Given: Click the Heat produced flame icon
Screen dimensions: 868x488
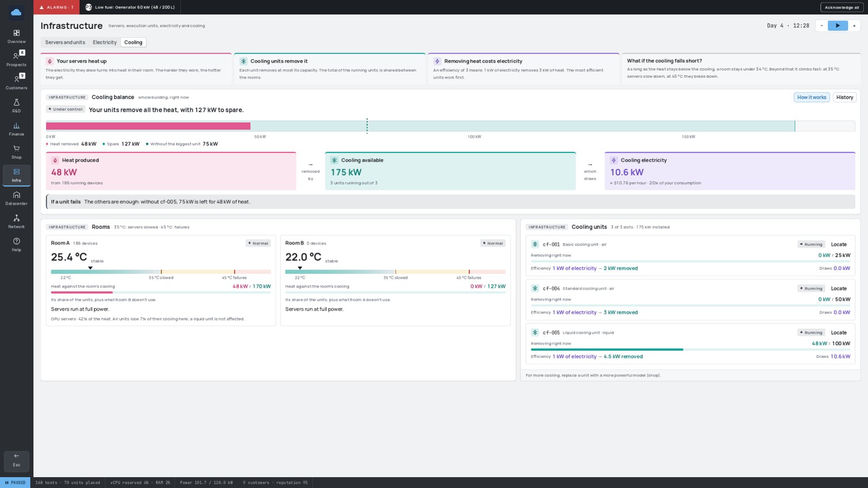Looking at the screenshot, I should pos(55,160).
